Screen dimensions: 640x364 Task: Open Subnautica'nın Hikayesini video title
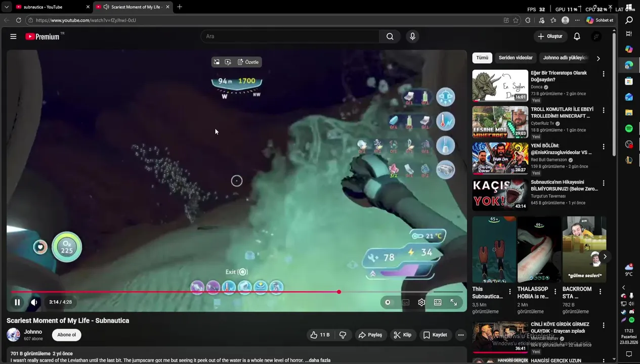point(564,186)
